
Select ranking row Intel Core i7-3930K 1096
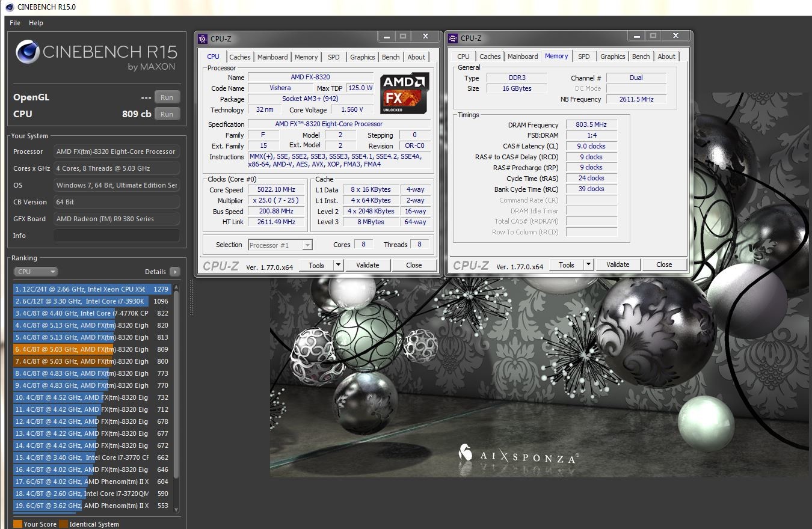tap(92, 301)
